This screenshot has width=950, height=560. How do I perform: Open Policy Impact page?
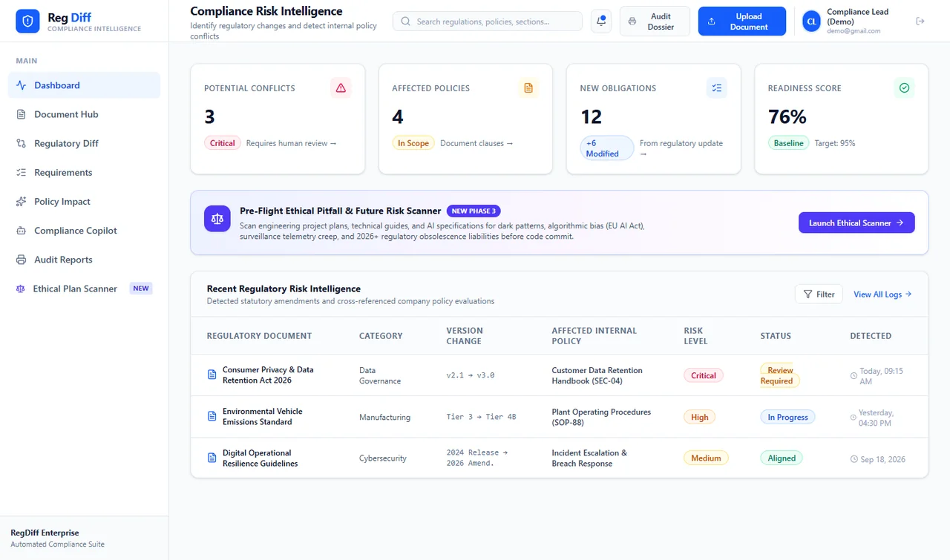pos(84,202)
